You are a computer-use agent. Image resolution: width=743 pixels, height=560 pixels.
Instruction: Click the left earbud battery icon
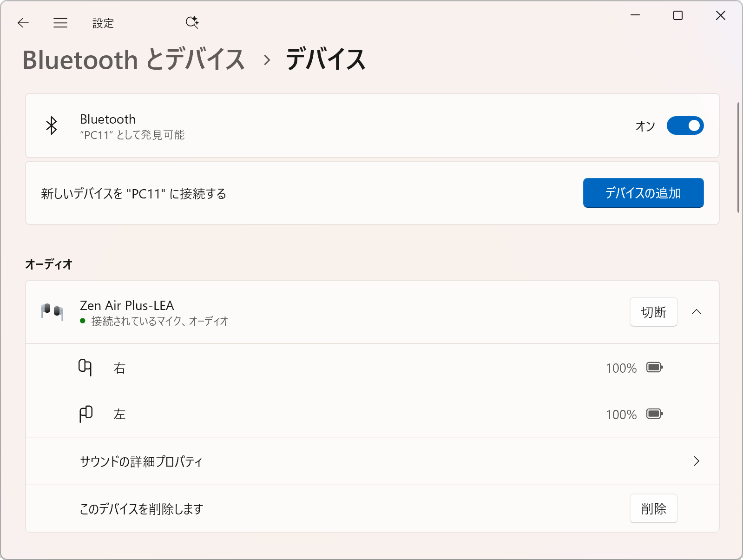[654, 414]
